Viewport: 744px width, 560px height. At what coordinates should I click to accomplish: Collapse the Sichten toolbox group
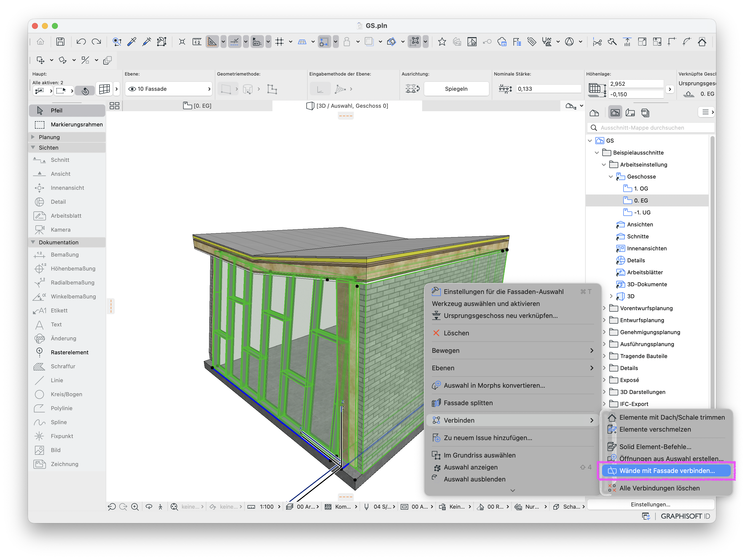[x=33, y=148]
